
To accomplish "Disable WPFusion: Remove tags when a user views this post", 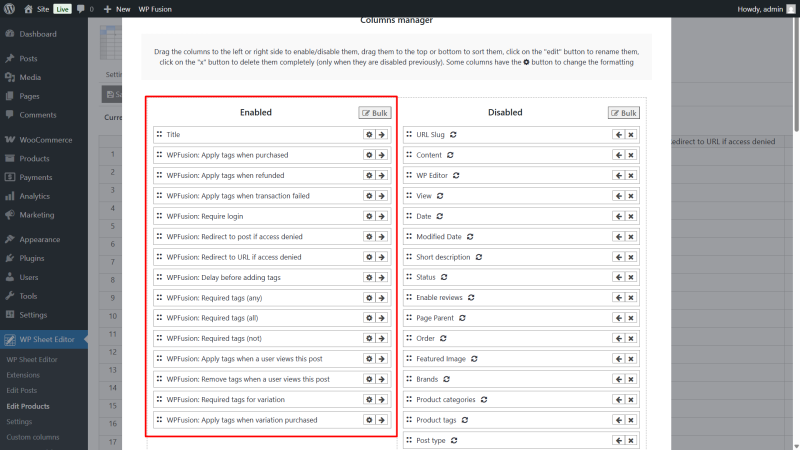I will coord(382,379).
